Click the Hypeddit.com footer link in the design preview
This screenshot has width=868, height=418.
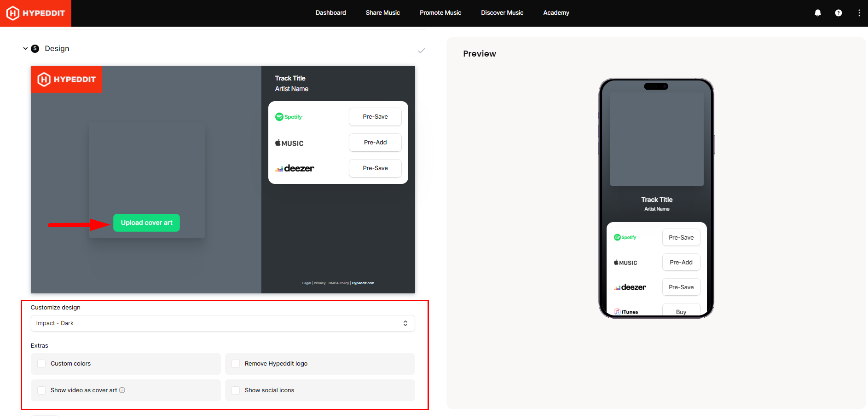pyautogui.click(x=363, y=283)
